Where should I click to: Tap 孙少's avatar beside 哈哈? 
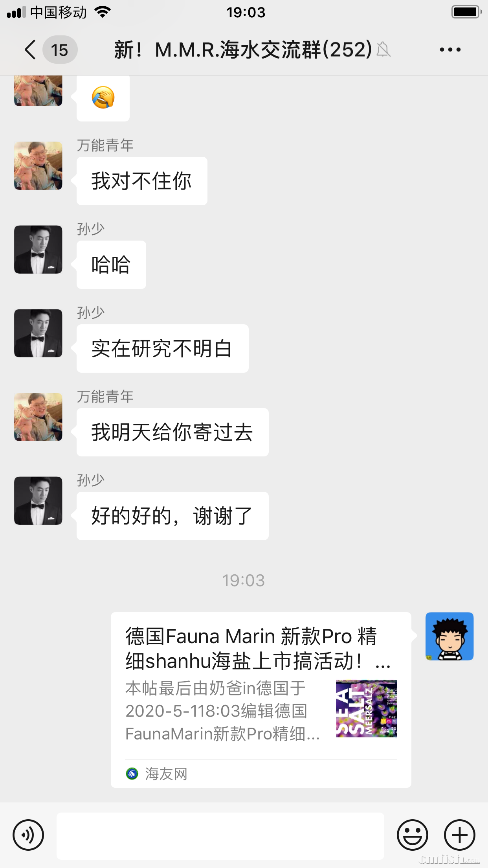point(38,250)
